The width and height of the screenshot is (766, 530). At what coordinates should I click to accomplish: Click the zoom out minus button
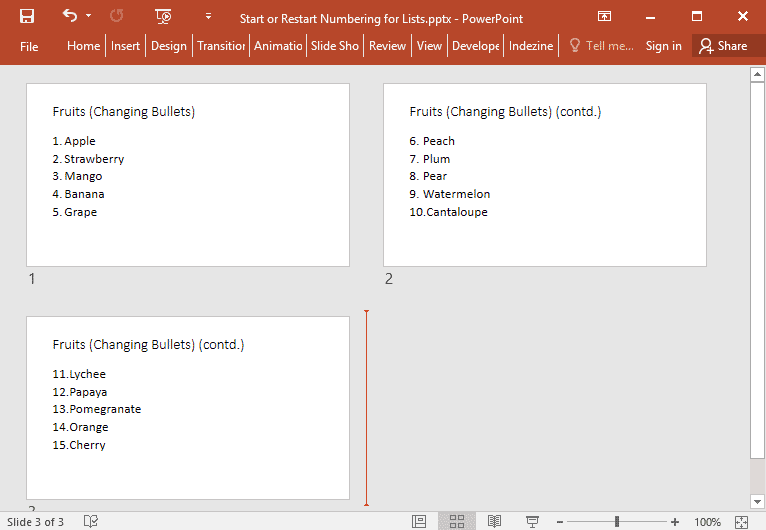tap(559, 522)
